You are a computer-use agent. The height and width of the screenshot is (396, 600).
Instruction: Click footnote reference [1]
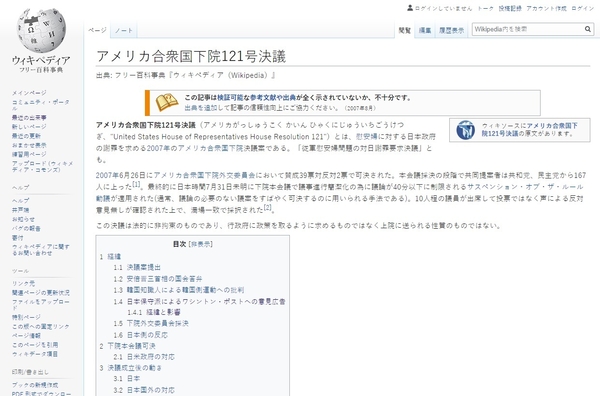[136, 184]
